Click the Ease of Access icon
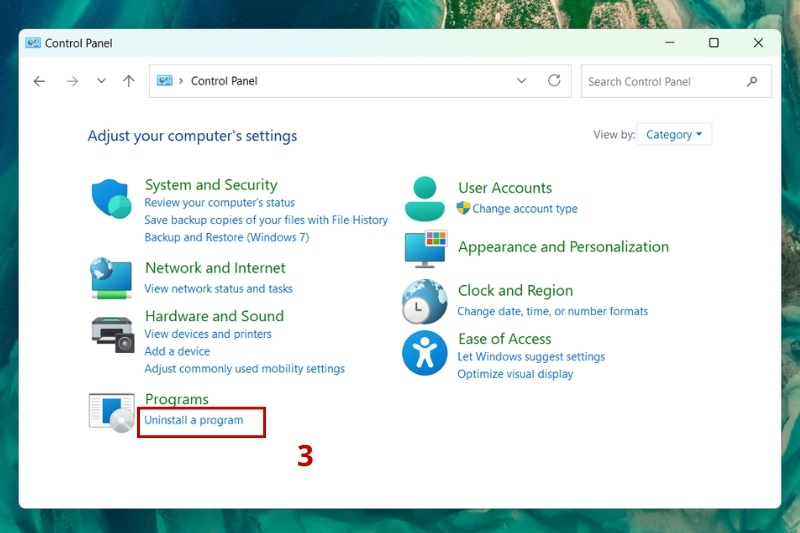This screenshot has width=800, height=533. tap(424, 353)
